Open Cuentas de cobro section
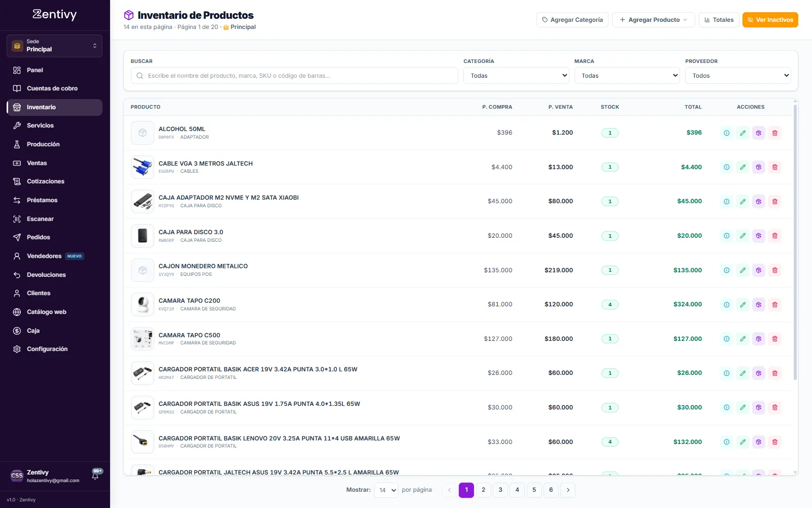This screenshot has width=812, height=508. [54, 88]
